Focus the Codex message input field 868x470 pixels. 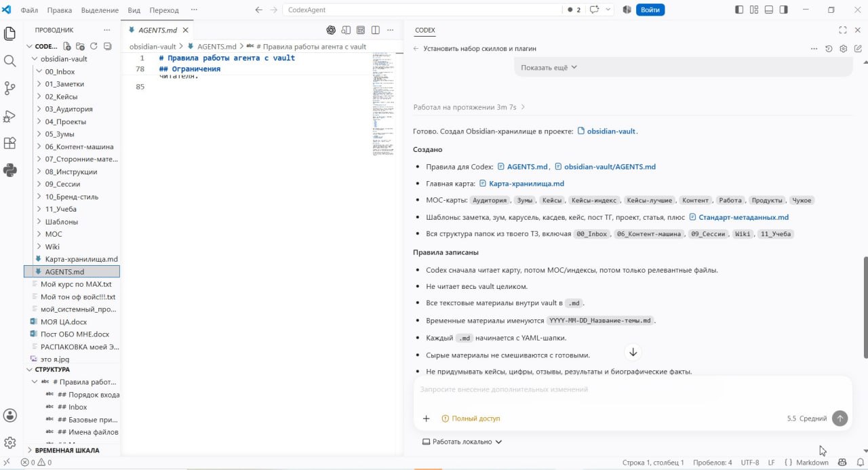[633, 389]
